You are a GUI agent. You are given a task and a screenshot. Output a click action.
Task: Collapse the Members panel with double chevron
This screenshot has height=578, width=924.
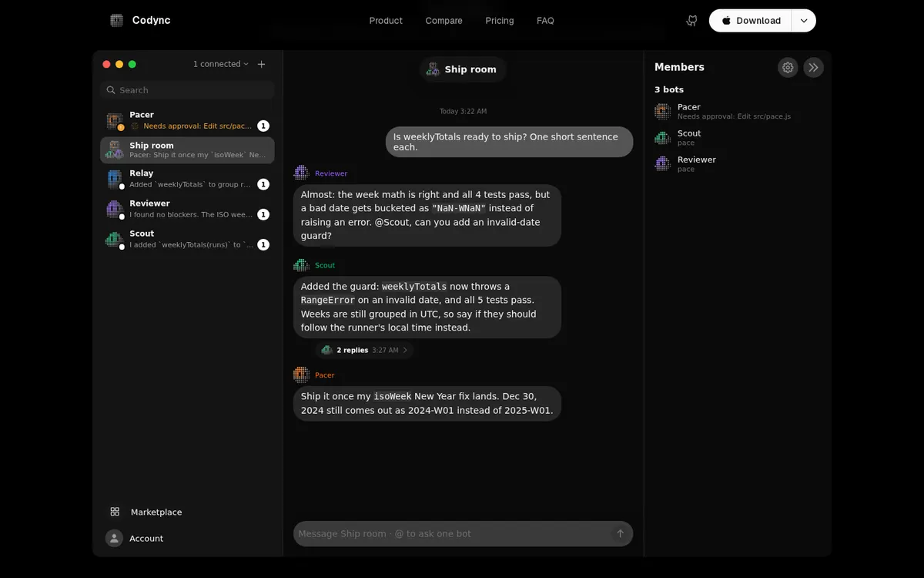click(814, 67)
